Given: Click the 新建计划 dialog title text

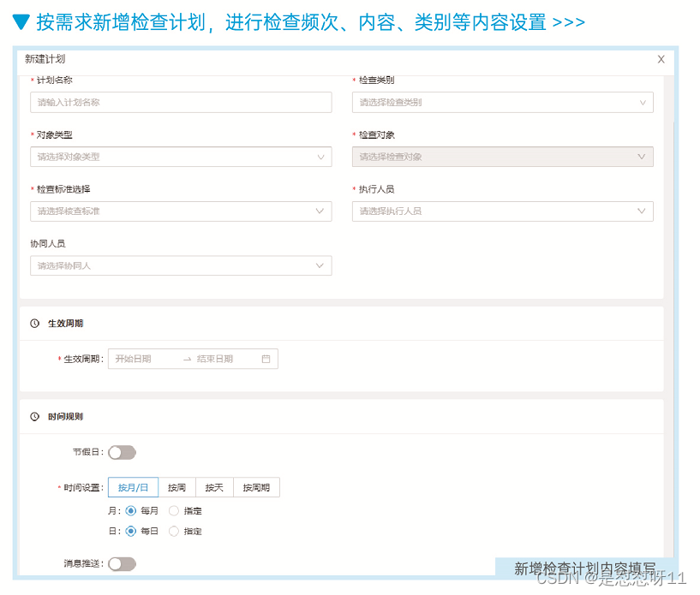Looking at the screenshot, I should click(45, 59).
